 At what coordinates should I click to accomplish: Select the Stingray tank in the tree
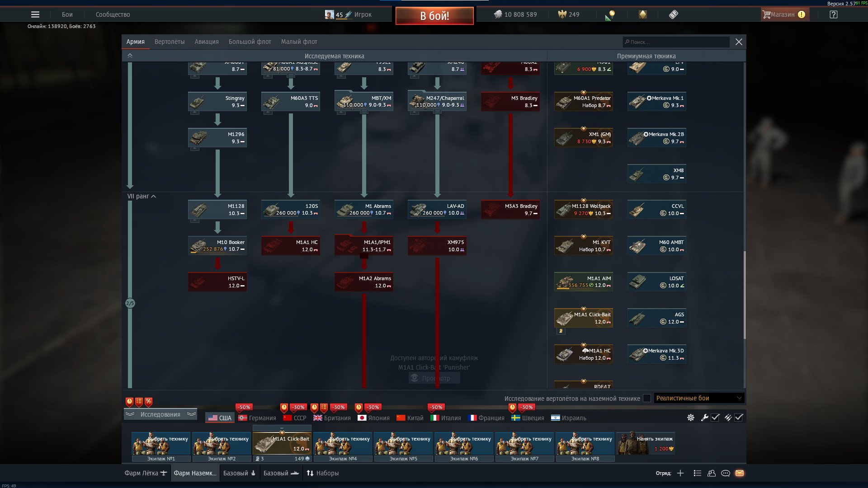pyautogui.click(x=217, y=102)
